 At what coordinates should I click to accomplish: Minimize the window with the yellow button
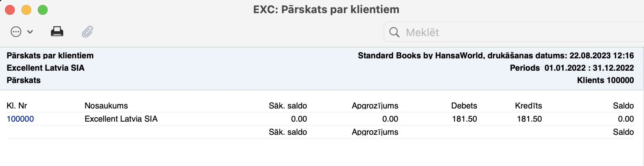(x=26, y=9)
